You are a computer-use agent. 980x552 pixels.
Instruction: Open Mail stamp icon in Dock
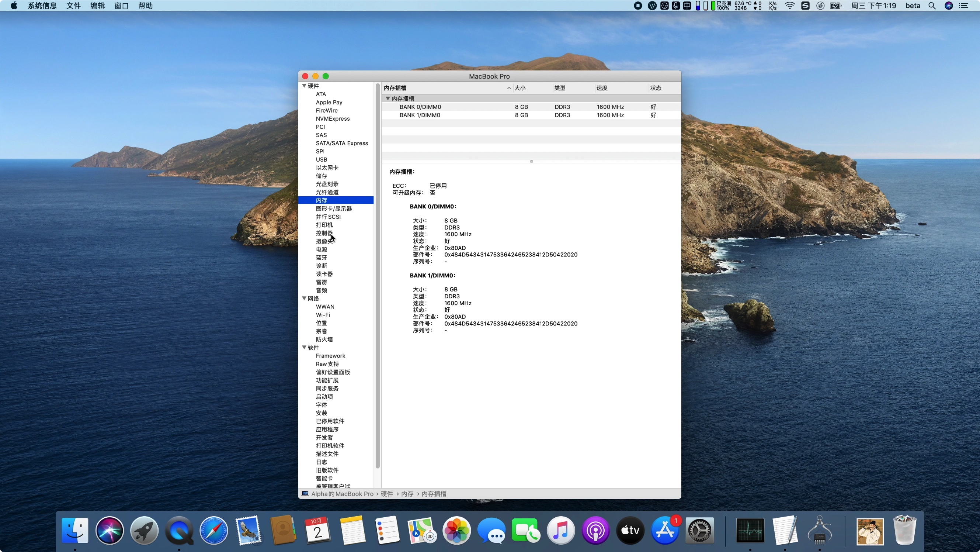249,530
